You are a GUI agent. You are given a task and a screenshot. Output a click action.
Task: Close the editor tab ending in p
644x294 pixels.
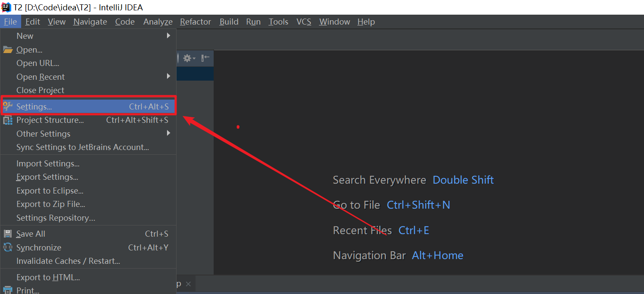188,284
